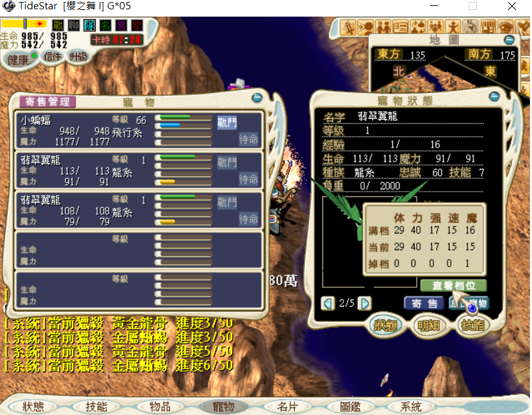Minimize the 寵物狀態 pet status panel

(494, 96)
